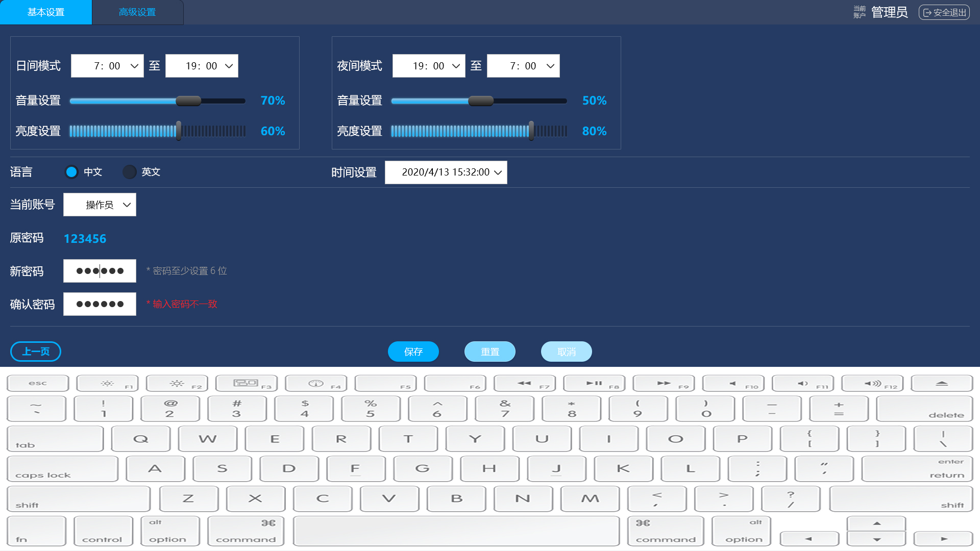This screenshot has width=980, height=551.
Task: Click the 安全退出 logout icon button
Action: [944, 12]
